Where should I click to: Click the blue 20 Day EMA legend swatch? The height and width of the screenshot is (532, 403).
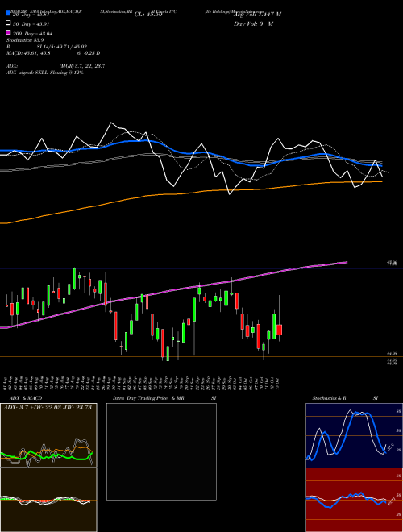click(9, 14)
